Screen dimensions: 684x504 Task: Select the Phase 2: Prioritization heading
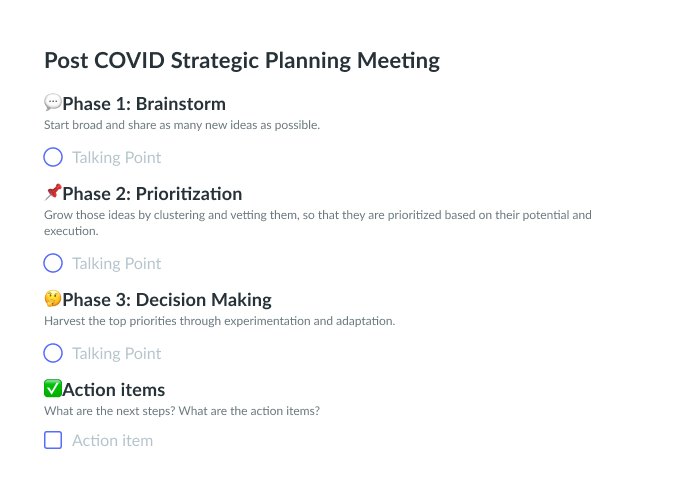tap(152, 194)
